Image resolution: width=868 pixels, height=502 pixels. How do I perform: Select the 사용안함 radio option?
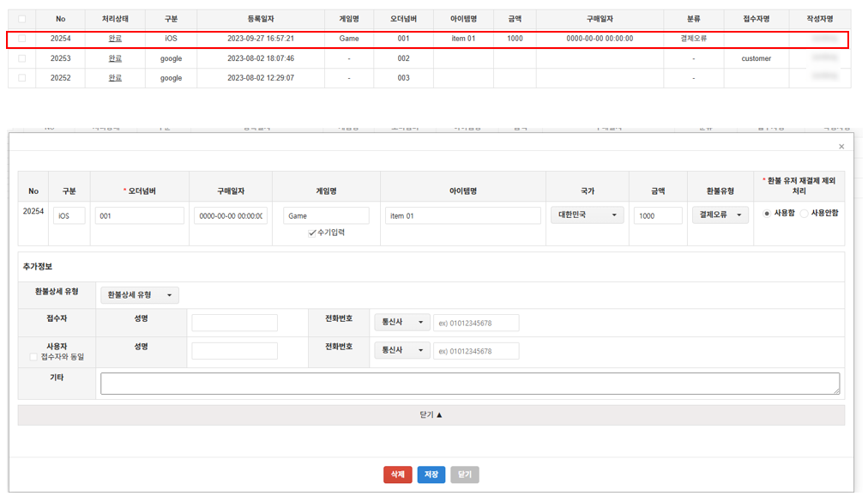coord(805,213)
